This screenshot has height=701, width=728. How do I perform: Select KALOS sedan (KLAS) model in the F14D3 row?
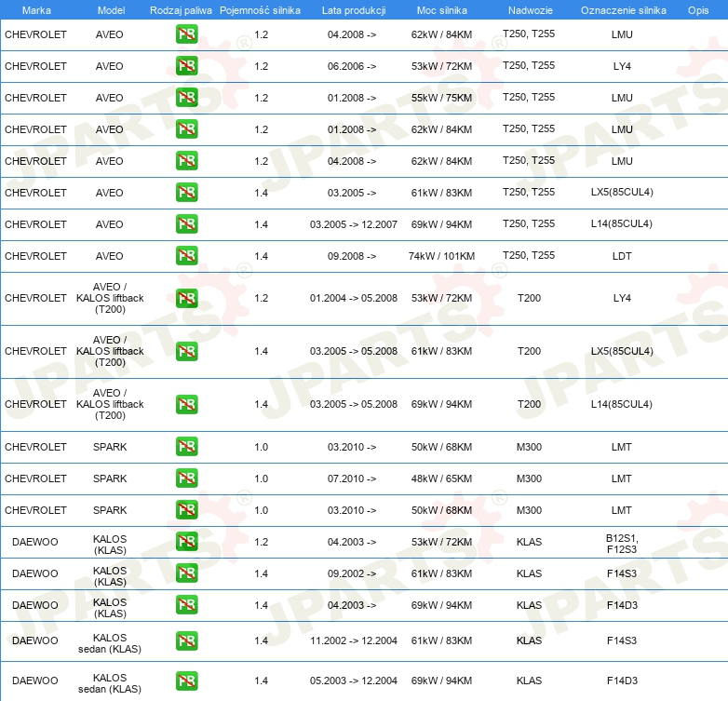110,683
